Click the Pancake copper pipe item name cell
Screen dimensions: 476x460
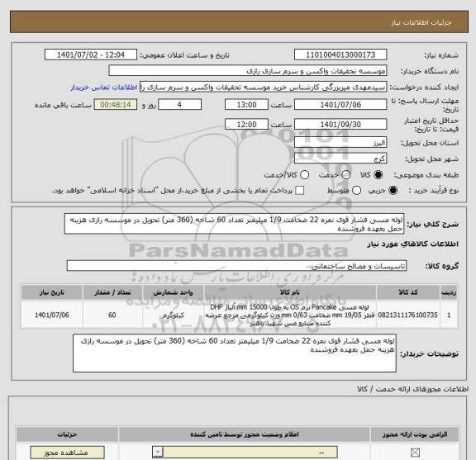click(290, 315)
